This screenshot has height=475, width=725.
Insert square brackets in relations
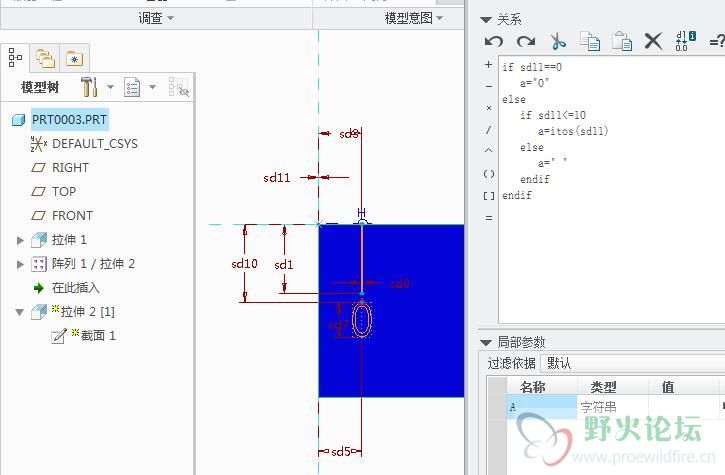[489, 196]
